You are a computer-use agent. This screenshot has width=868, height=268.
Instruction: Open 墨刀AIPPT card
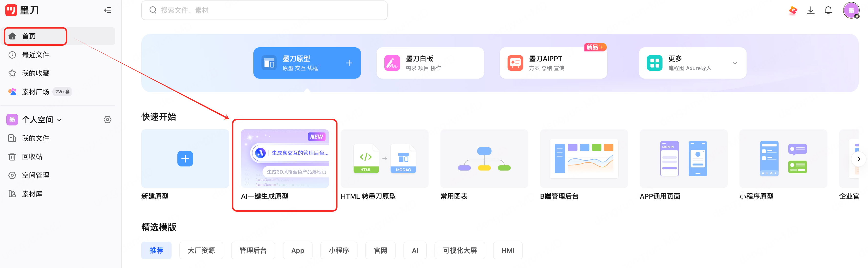pyautogui.click(x=553, y=63)
